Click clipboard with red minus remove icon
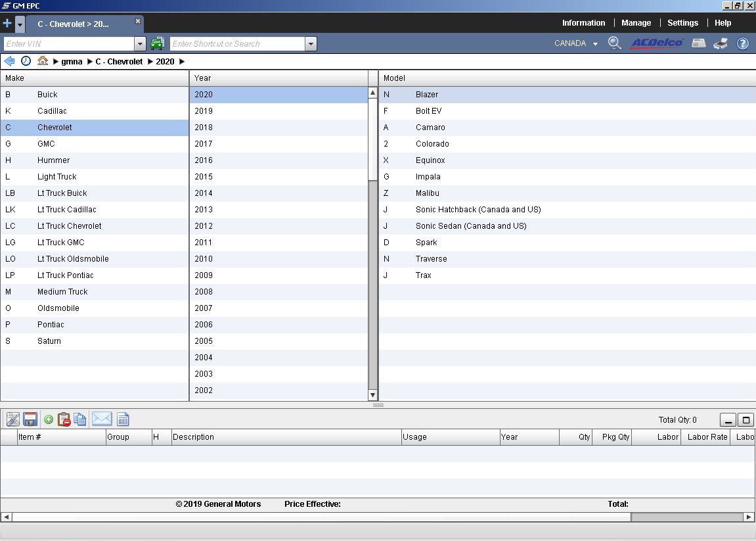 64,419
